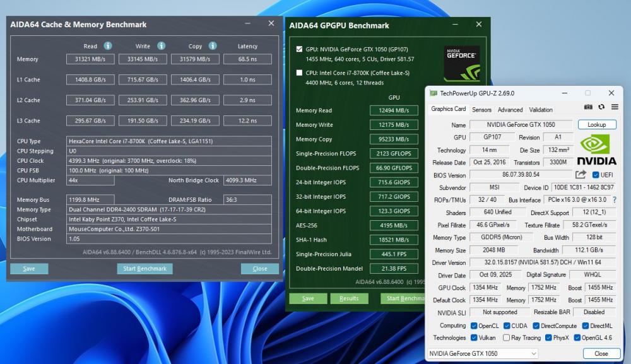Toggle the Ray Tracing checkbox
Image resolution: width=631 pixels, height=364 pixels.
pos(506,338)
